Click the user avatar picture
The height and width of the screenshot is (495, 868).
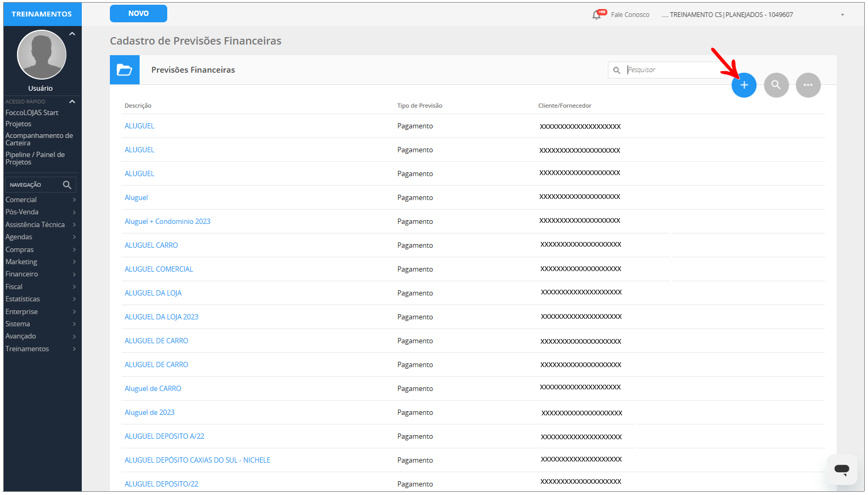(41, 55)
